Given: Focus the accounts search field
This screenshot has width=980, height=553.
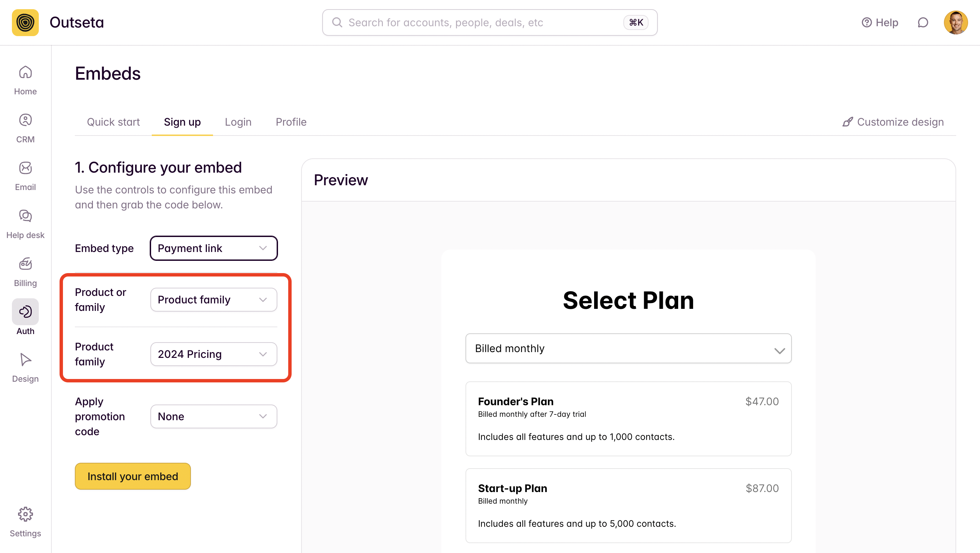Looking at the screenshot, I should (490, 22).
